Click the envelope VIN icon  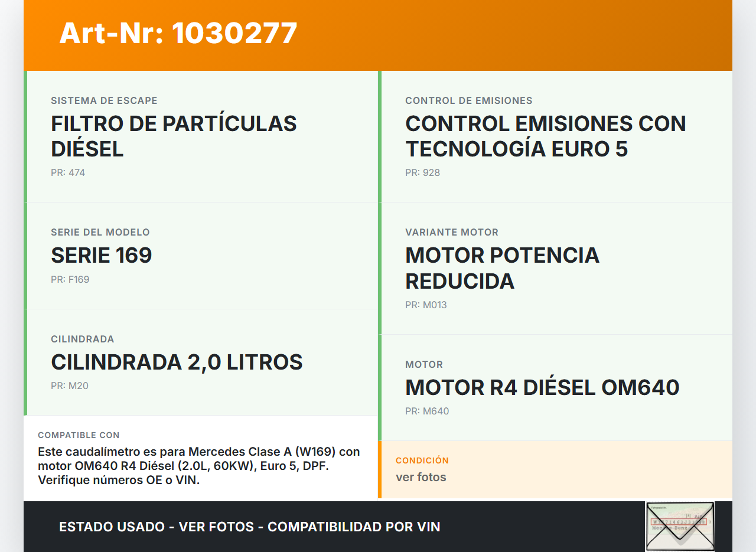[x=679, y=526]
